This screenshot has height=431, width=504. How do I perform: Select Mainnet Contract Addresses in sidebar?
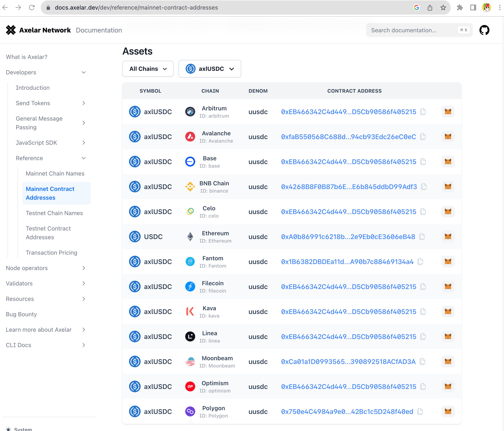(56, 193)
